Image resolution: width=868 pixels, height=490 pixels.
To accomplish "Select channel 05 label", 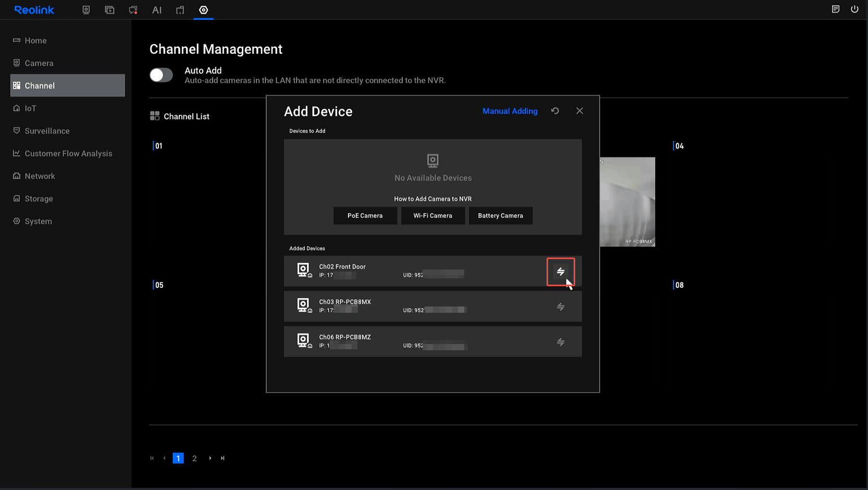I will tap(159, 285).
